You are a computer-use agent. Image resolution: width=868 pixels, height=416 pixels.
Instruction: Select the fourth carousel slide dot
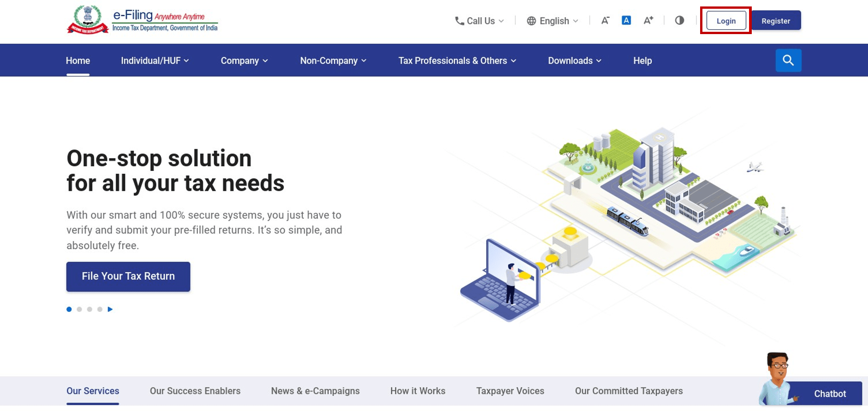coord(100,309)
